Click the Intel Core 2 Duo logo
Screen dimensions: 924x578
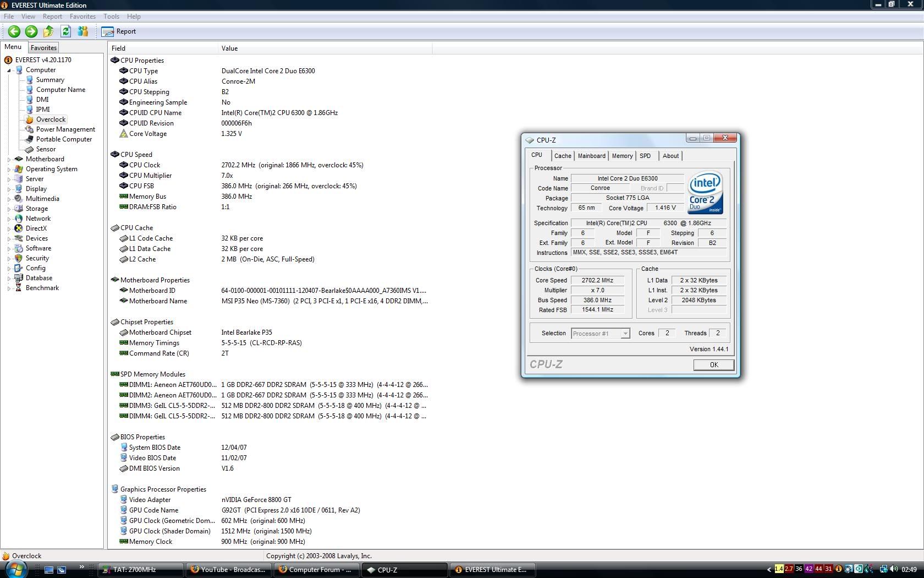tap(705, 193)
